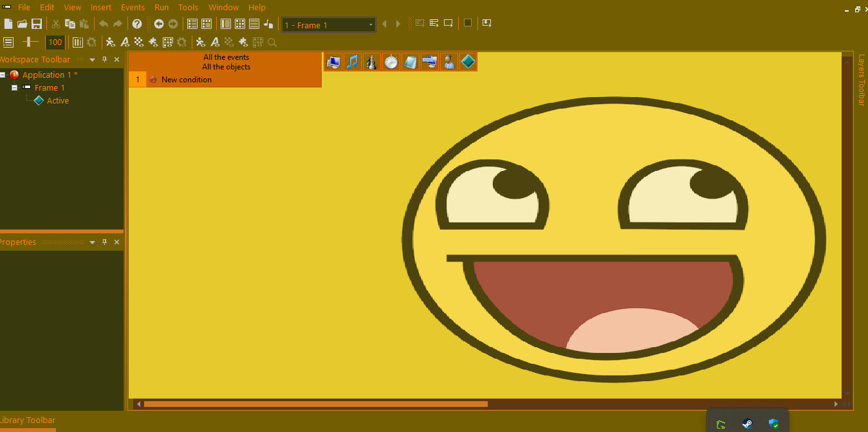Click the Timer object stopwatch icon

pos(391,62)
